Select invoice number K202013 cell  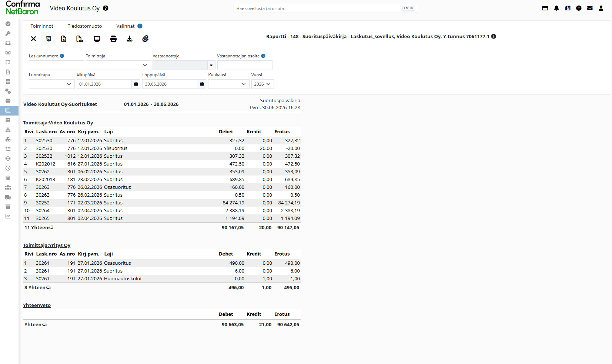[x=46, y=179]
